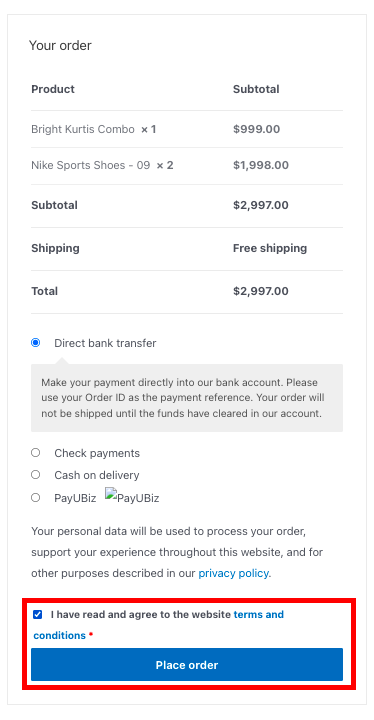Uncheck the terms agreement checkbox
Image resolution: width=374 pixels, height=720 pixels.
[x=38, y=614]
